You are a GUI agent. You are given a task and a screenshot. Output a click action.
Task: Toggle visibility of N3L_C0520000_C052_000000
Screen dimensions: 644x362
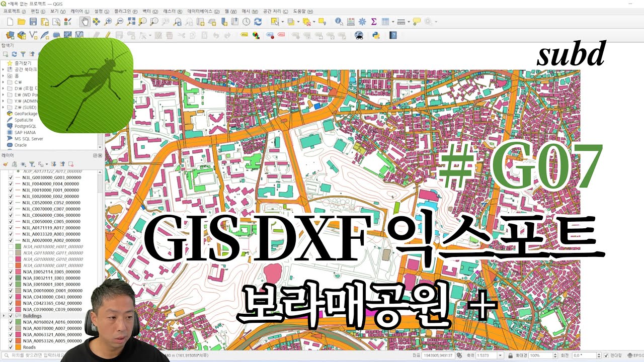(x=11, y=203)
